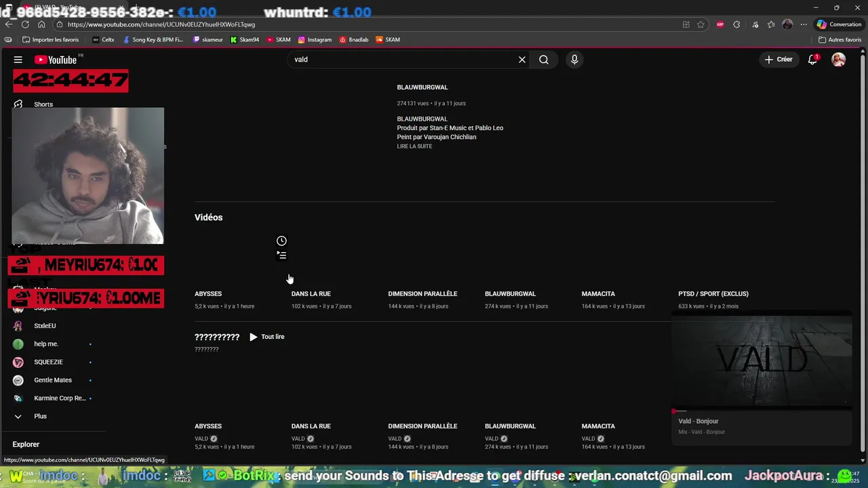Clear the search box with X
Screen dimensions: 868x488
point(522,60)
